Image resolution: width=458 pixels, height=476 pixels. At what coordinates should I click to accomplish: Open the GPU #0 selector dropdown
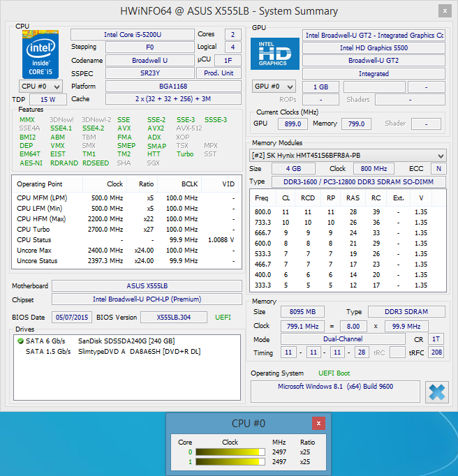click(x=274, y=87)
